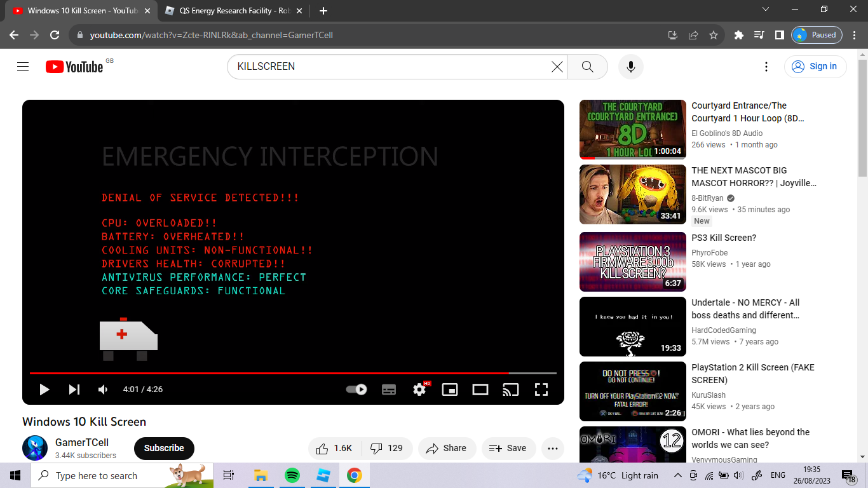Open the Paused profile button

[817, 35]
